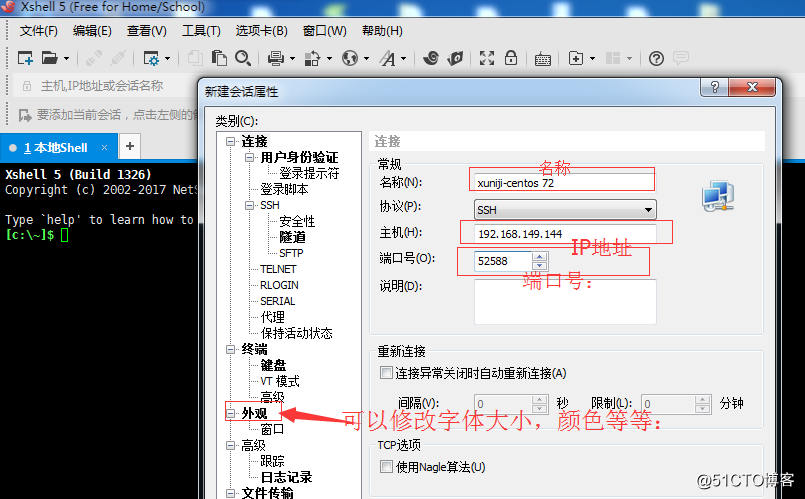Image resolution: width=805 pixels, height=499 pixels.
Task: Close the 本地Shell tab
Action: click(x=104, y=148)
